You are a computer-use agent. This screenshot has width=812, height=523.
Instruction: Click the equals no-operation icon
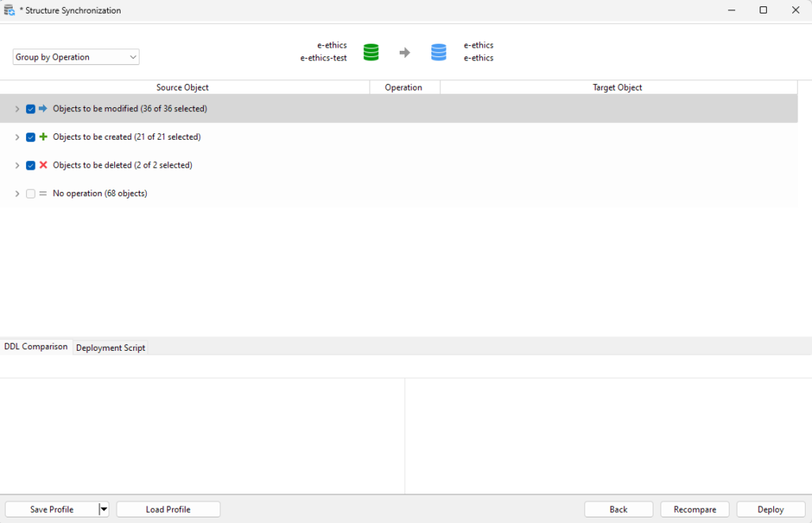(x=43, y=194)
